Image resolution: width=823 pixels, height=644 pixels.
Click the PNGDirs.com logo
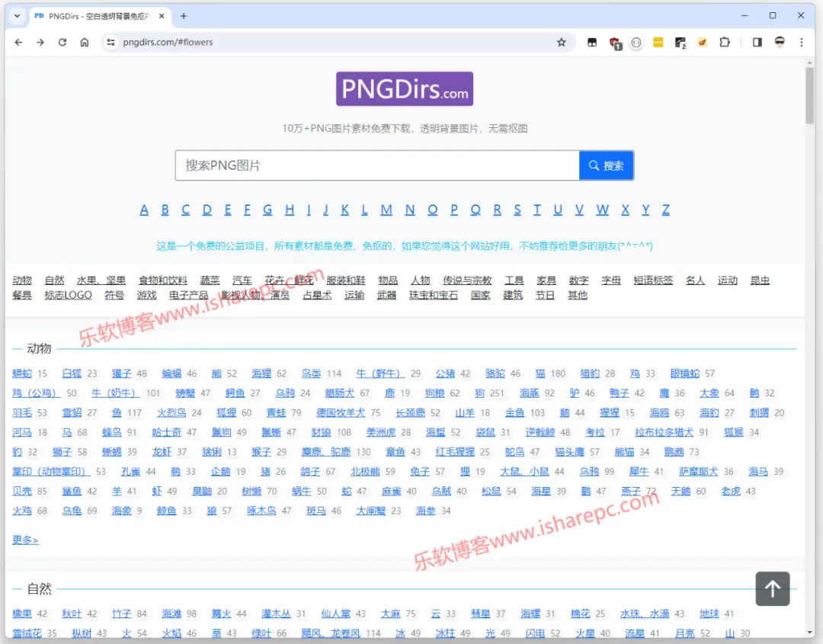pos(405,88)
